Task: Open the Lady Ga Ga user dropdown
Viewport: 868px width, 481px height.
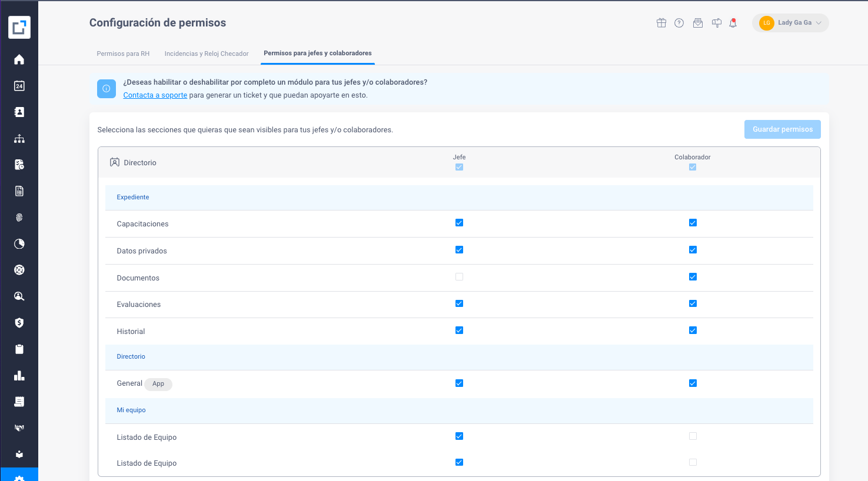Action: tap(790, 23)
